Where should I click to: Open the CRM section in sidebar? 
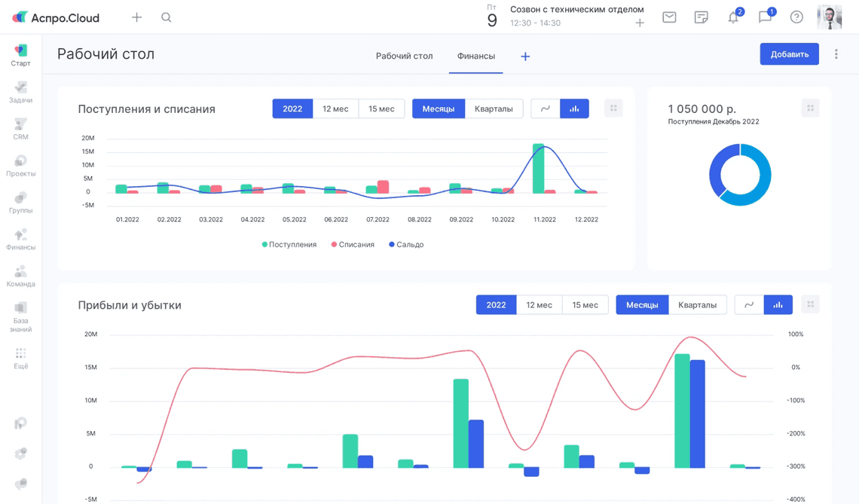tap(20, 128)
